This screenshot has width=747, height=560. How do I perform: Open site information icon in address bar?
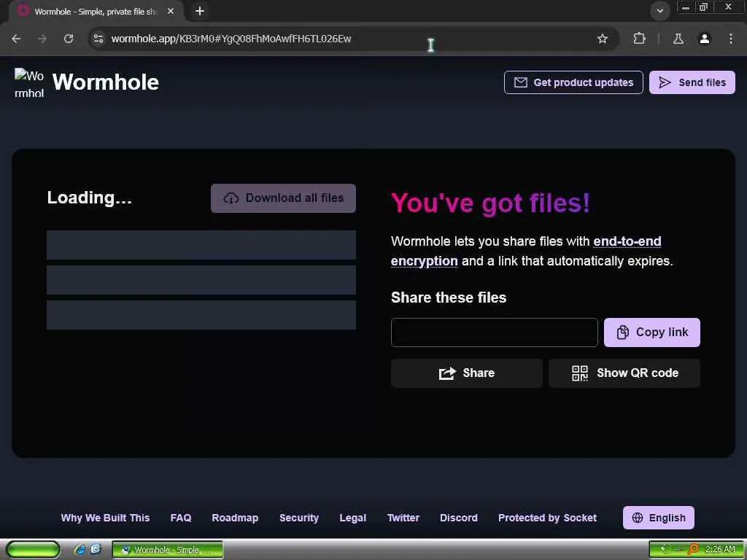[98, 39]
